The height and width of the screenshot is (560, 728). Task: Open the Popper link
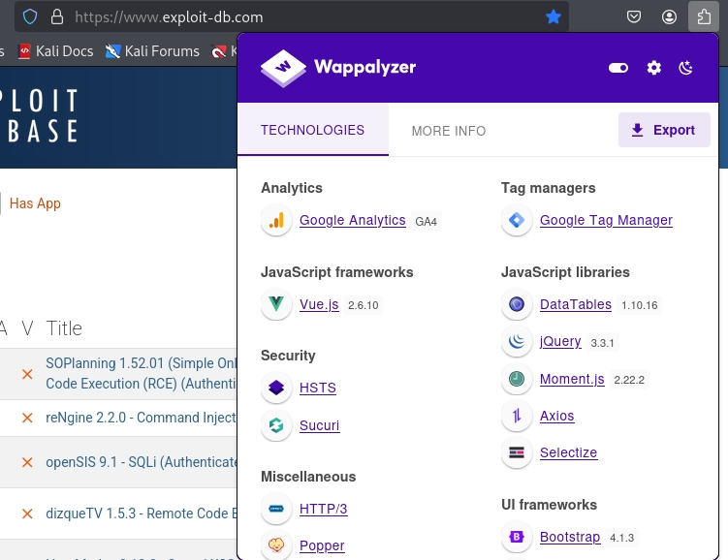(x=322, y=545)
